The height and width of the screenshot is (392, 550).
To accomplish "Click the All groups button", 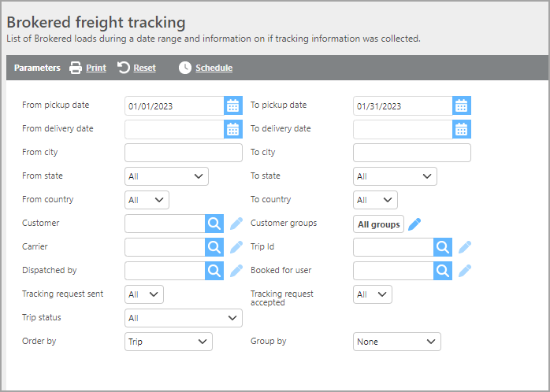I will coord(378,224).
